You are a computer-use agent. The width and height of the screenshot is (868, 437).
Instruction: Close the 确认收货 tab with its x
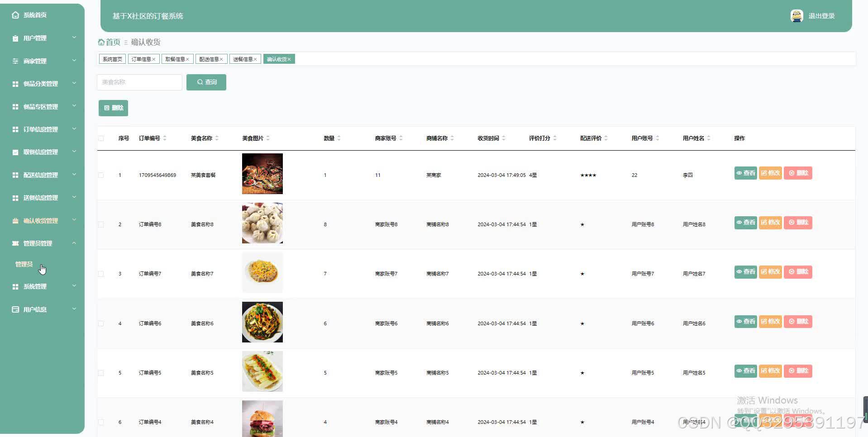point(289,59)
